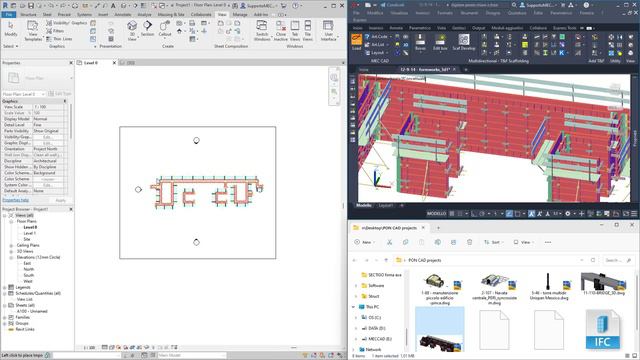This screenshot has height=360, width=640.
Task: Click the left elevation marker in drawing
Action: (x=138, y=189)
